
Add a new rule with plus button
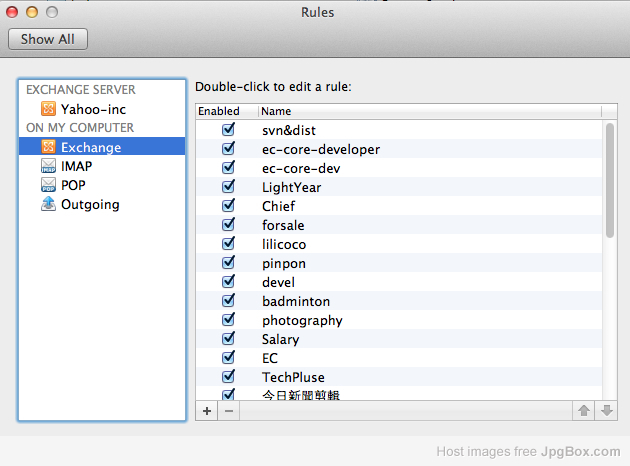(207, 411)
